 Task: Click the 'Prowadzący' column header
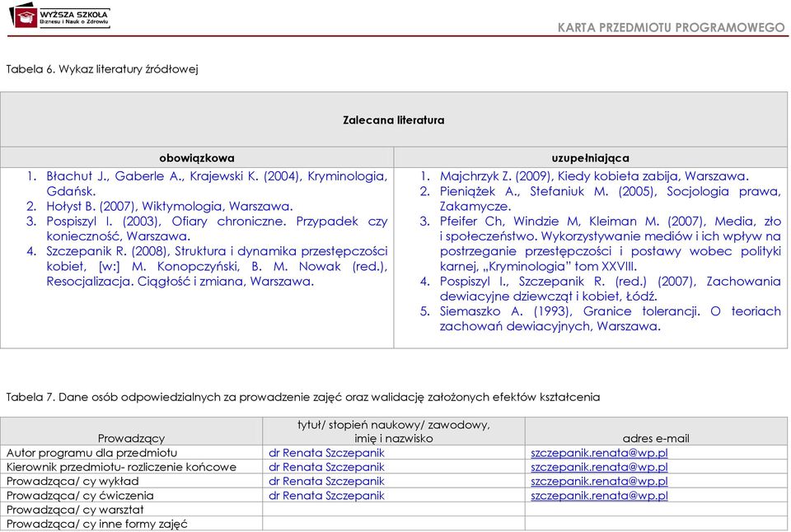[x=131, y=438]
